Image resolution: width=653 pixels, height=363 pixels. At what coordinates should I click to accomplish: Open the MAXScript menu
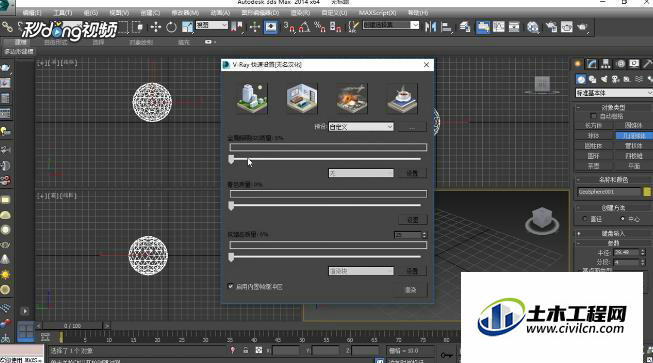(x=377, y=13)
